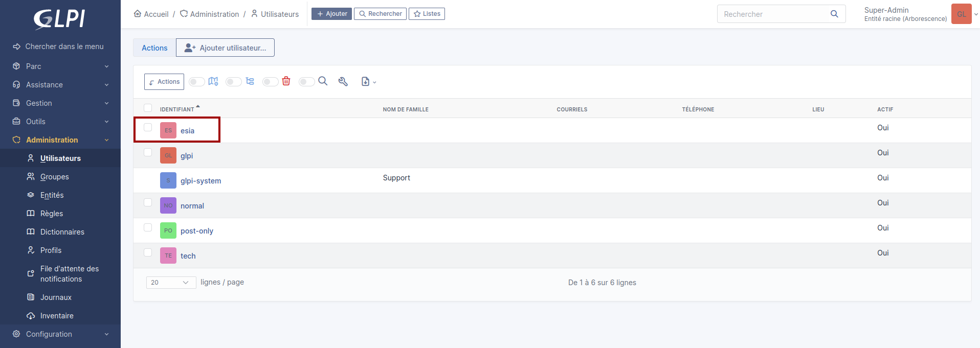Viewport: 980px width, 348px height.
Task: Click the Support cell in glpi-system row
Action: click(x=396, y=178)
